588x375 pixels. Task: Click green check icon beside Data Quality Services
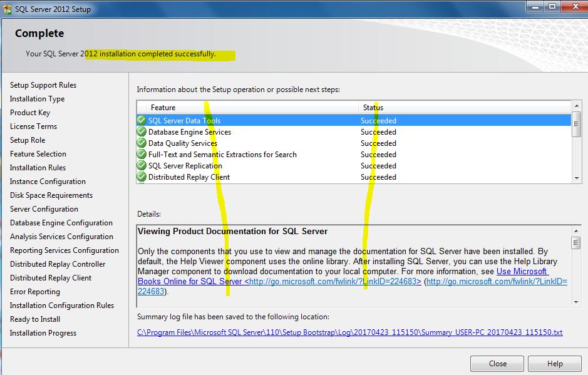coord(142,143)
